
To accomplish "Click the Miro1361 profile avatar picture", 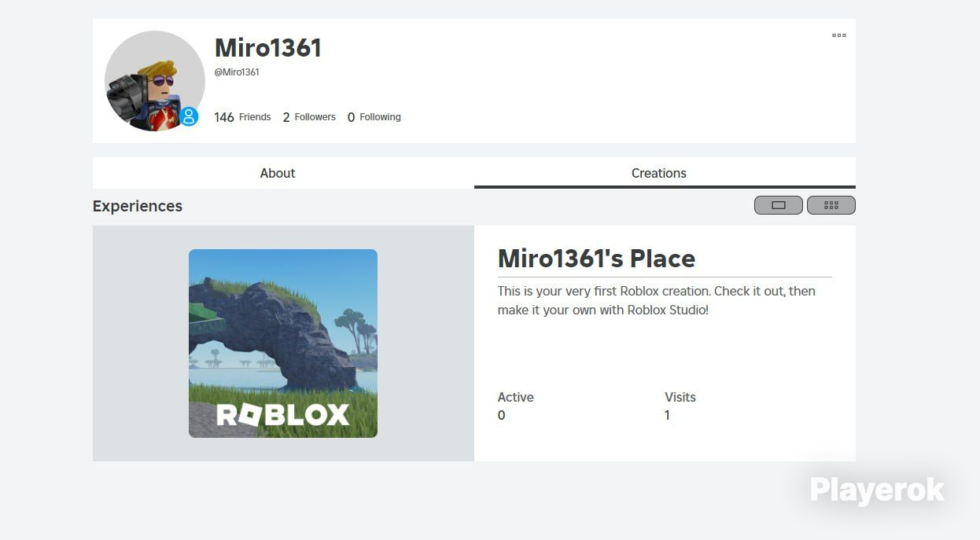I will click(155, 81).
